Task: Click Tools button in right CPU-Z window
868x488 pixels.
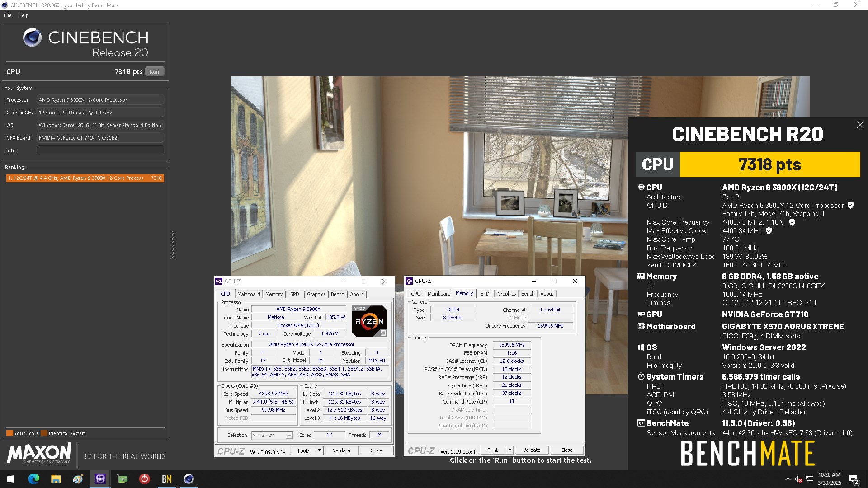Action: 493,450
